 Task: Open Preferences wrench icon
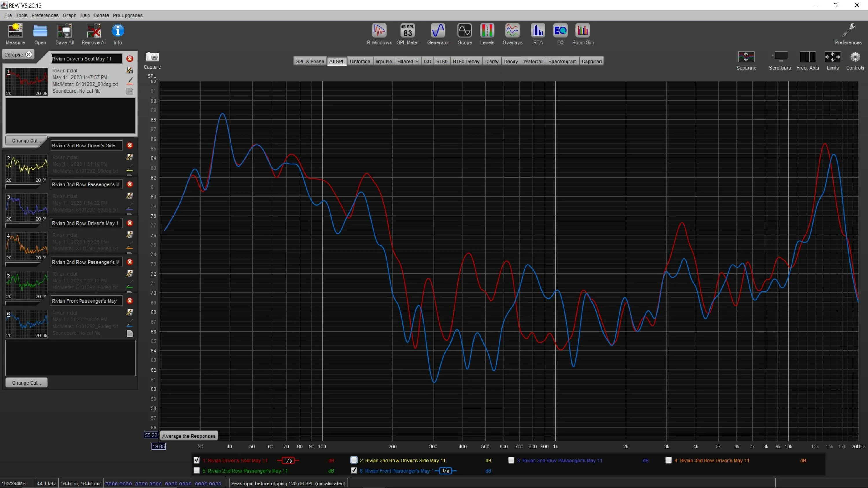click(848, 34)
